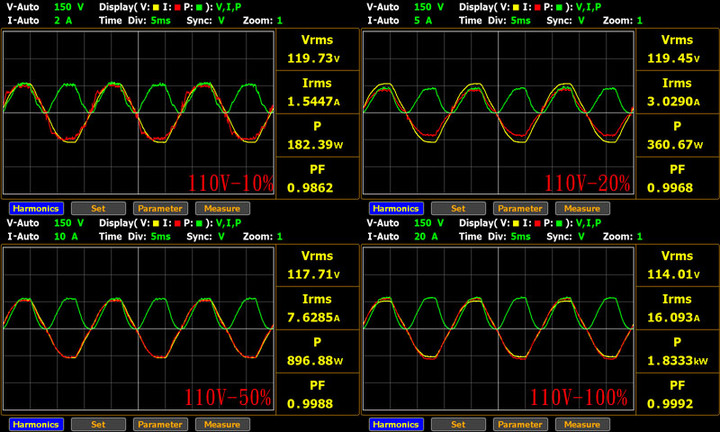Click the waveform plot labeled 110V-20%
Screen dimensions: 720x432
[x=498, y=112]
